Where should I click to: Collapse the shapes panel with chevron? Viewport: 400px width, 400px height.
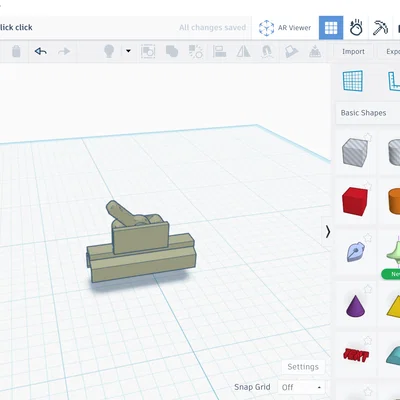(328, 232)
